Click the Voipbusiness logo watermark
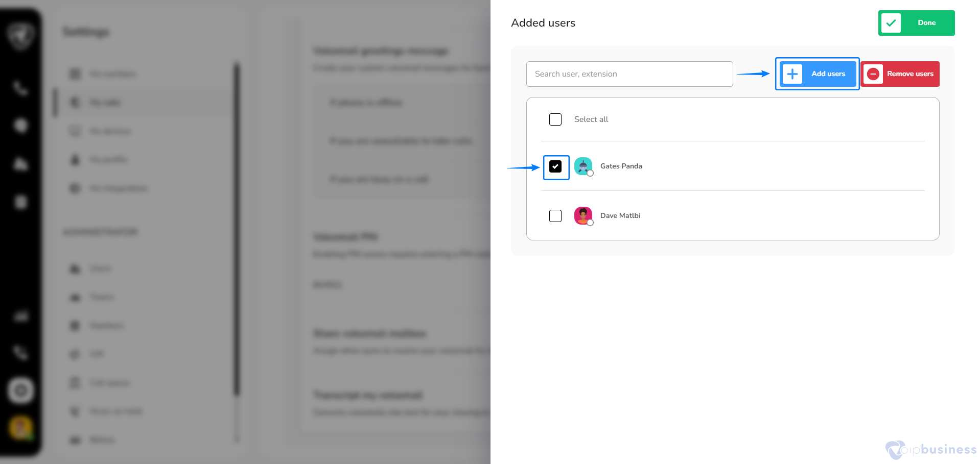The width and height of the screenshot is (980, 464). [x=931, y=450]
